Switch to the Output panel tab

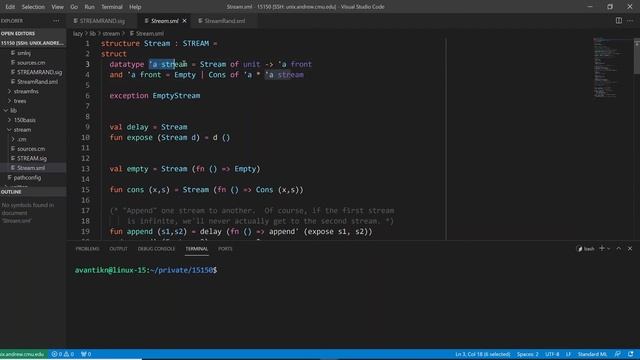click(x=118, y=249)
